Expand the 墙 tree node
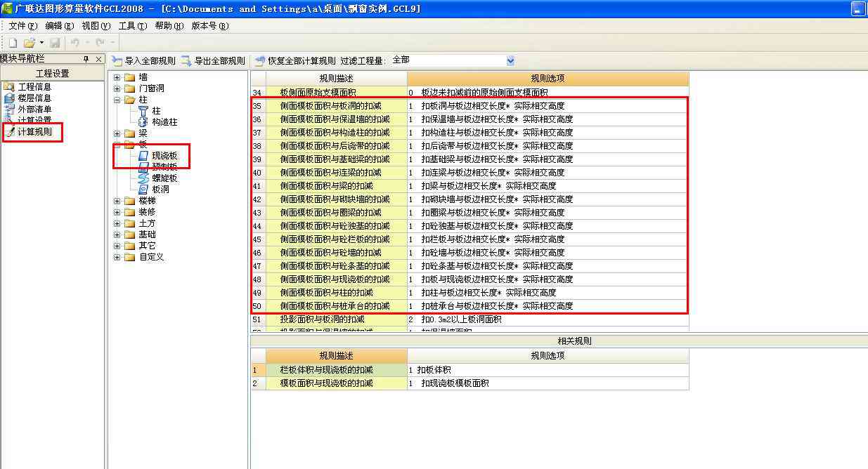 click(x=117, y=77)
